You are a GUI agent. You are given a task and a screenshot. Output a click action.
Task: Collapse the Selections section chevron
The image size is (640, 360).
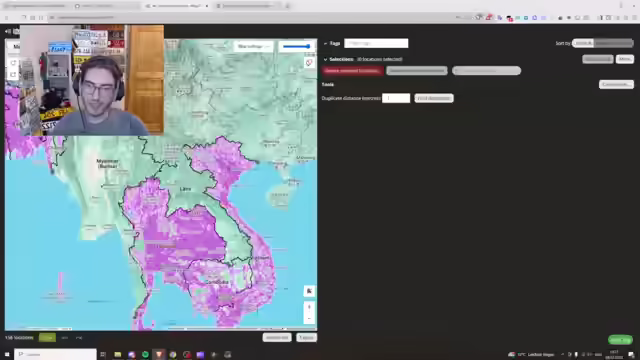(325, 59)
